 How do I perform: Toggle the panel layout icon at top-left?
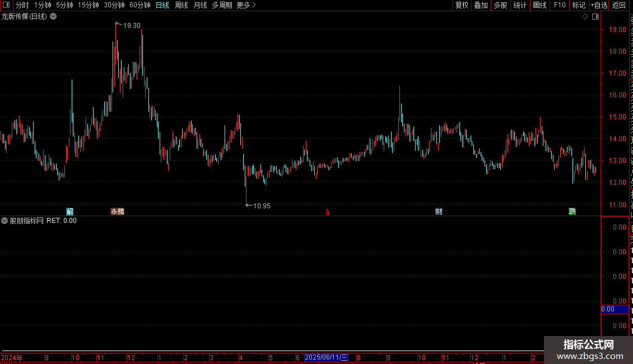6,5
